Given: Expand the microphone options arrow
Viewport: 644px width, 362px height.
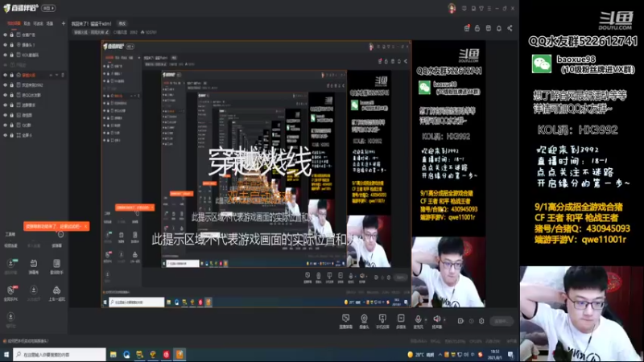Looking at the screenshot, I should tap(426, 319).
